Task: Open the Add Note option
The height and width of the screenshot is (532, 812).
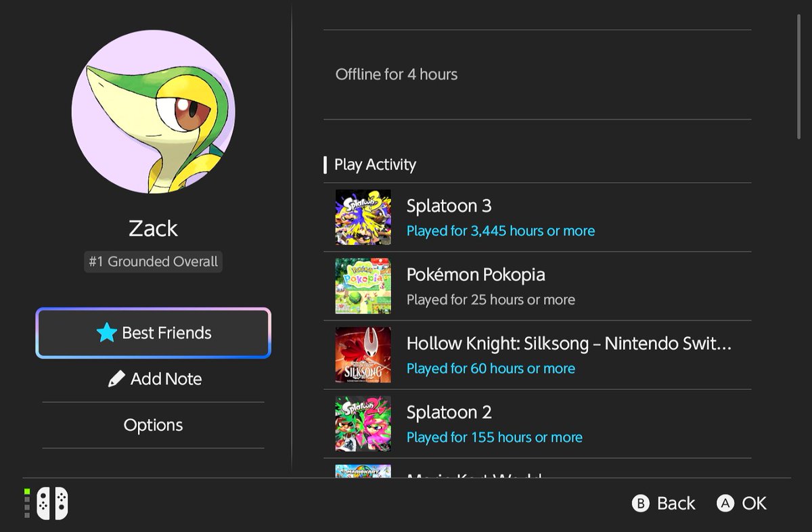Action: pos(154,379)
